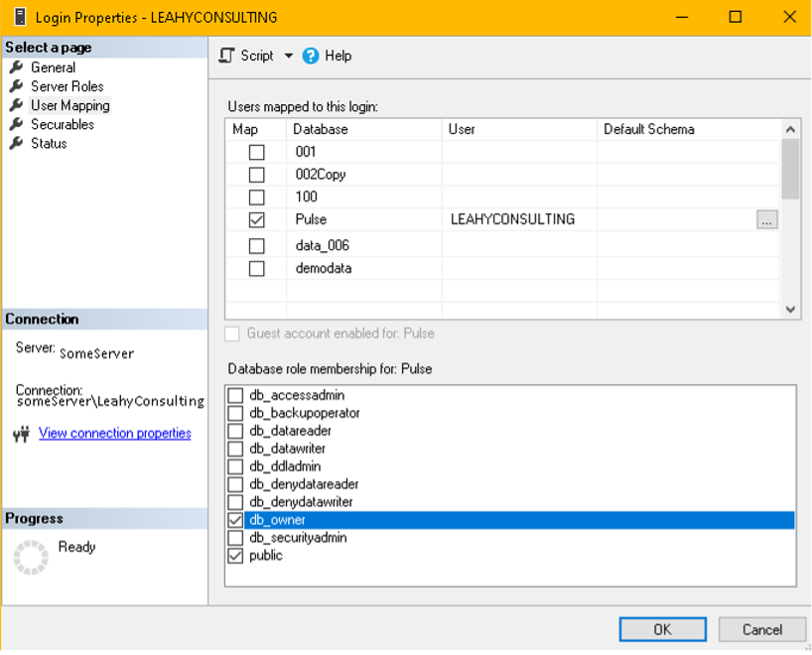The height and width of the screenshot is (655, 812).
Task: Select the LEAHYCONSULTING user cell
Action: (519, 219)
